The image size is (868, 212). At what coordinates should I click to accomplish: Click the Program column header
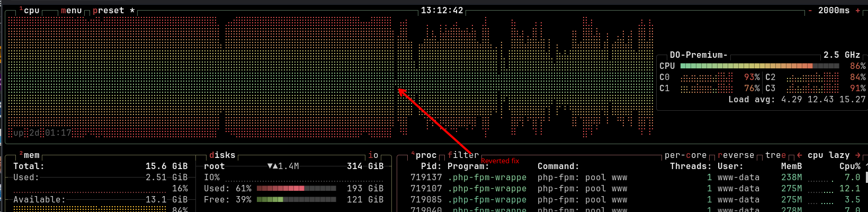point(469,166)
